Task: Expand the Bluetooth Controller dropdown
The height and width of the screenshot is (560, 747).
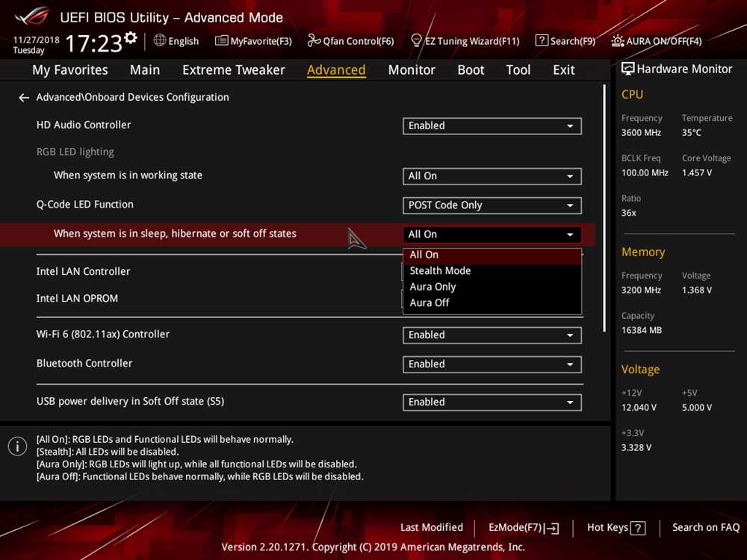Action: click(492, 364)
